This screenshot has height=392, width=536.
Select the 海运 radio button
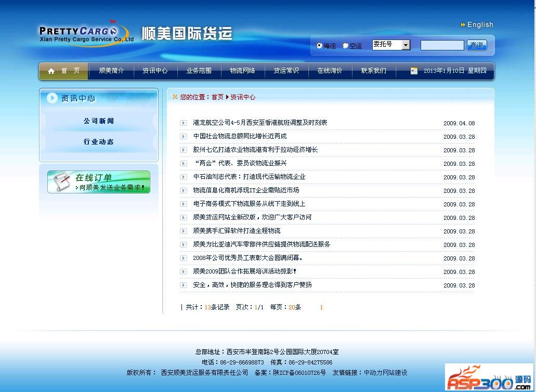[x=319, y=45]
